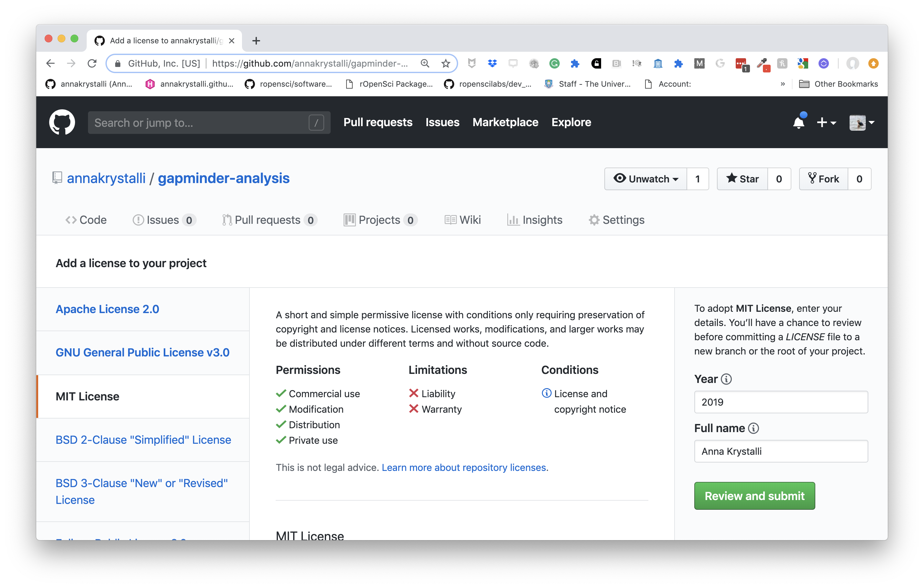Go back with the browser back arrow
The image size is (924, 588).
[x=50, y=63]
